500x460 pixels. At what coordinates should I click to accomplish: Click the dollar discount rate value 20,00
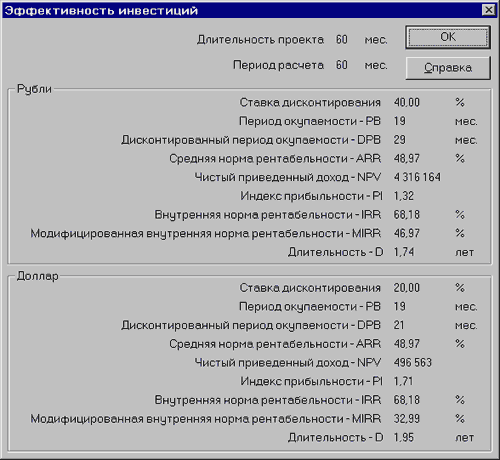point(407,288)
